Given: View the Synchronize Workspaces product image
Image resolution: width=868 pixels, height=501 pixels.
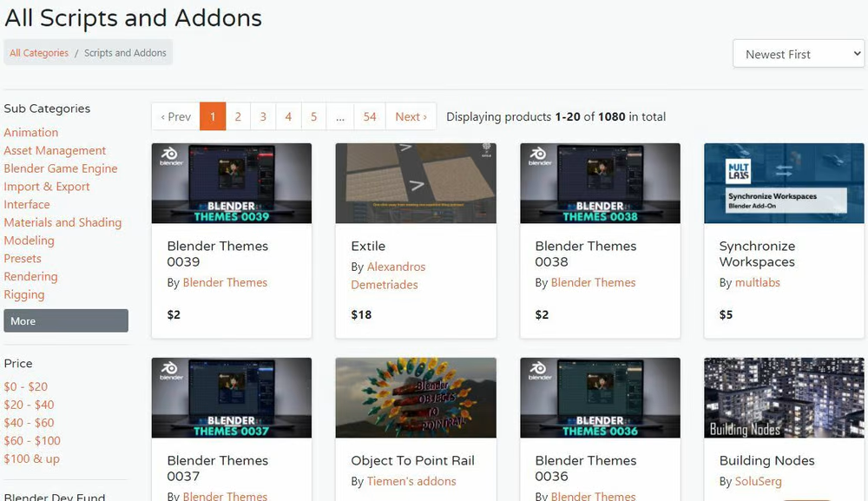Looking at the screenshot, I should pyautogui.click(x=784, y=183).
